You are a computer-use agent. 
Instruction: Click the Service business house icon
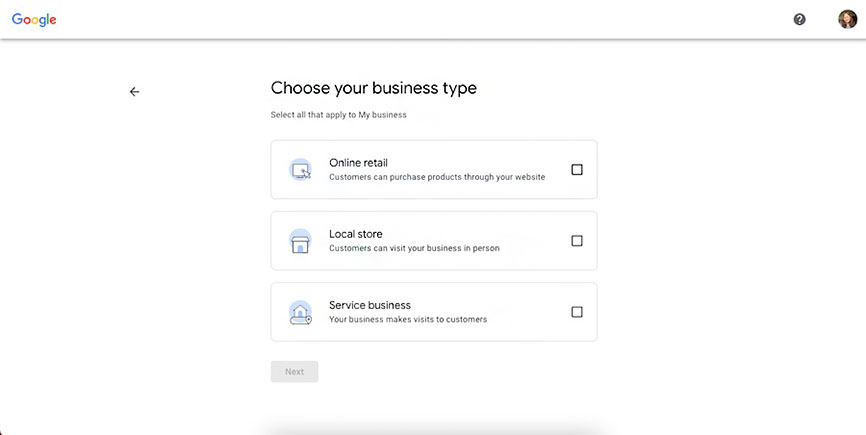pos(300,312)
